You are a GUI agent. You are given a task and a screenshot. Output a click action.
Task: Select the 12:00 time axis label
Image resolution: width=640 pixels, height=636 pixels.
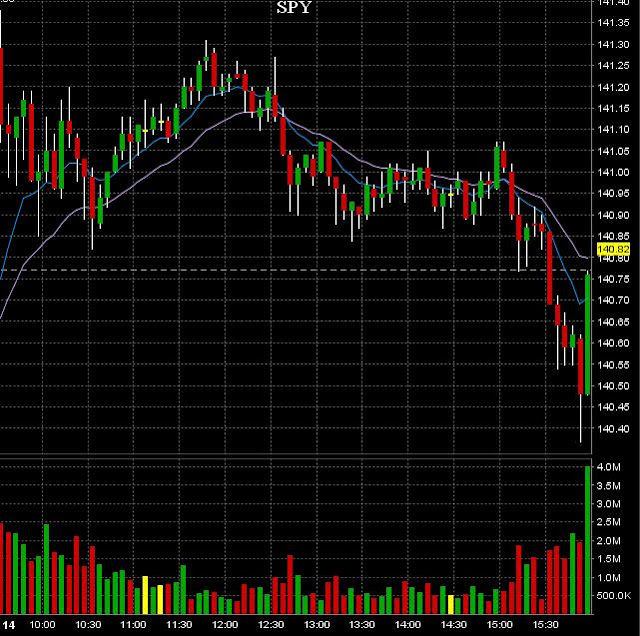pos(225,625)
